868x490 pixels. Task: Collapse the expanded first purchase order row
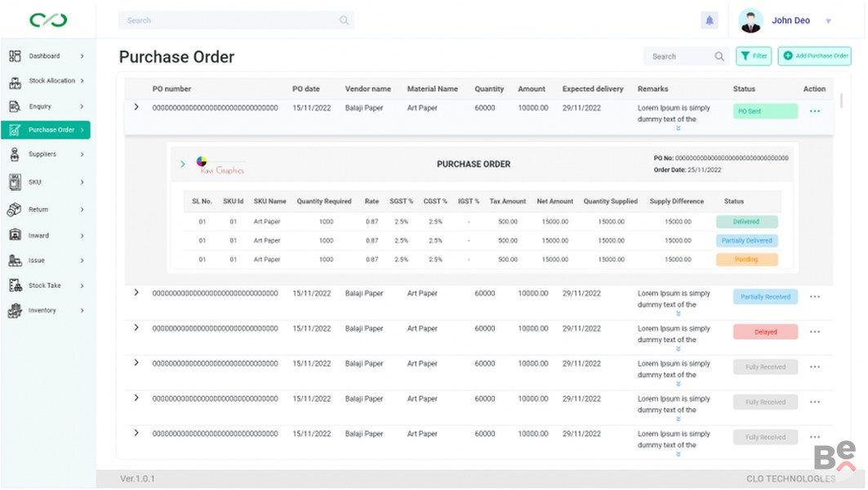[x=136, y=108]
